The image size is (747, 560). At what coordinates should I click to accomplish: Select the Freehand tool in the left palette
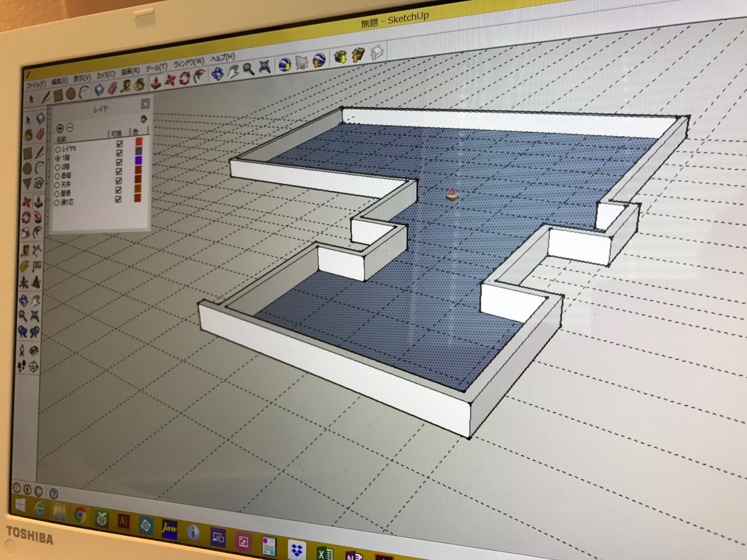coord(39,183)
